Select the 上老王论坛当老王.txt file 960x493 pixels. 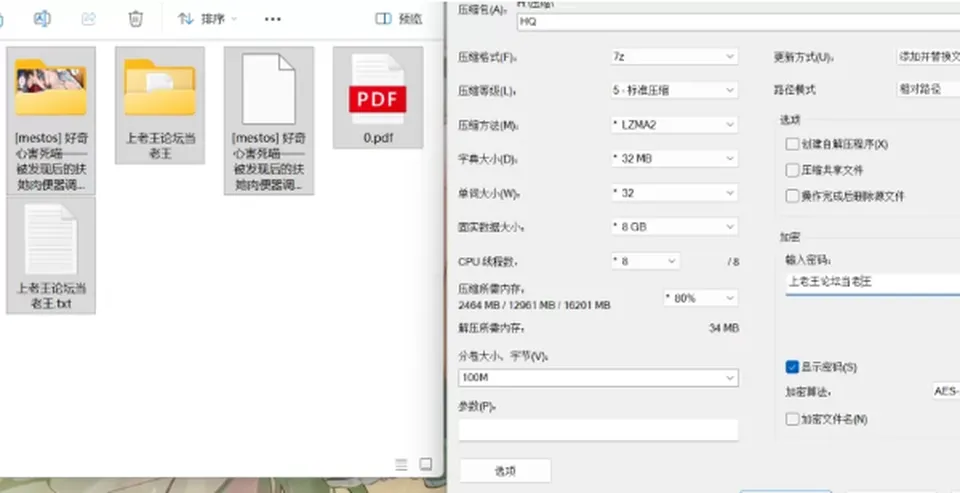[x=51, y=255]
